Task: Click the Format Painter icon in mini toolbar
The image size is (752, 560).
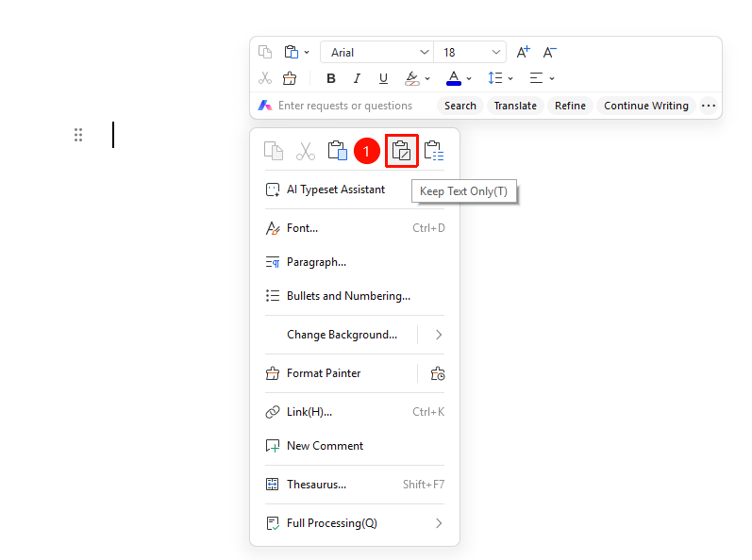Action: [290, 77]
